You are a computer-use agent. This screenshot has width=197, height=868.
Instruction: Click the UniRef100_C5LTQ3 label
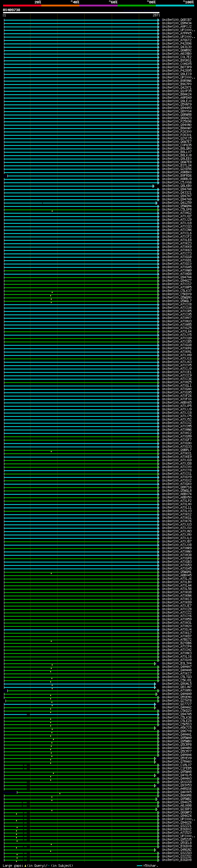coord(177,676)
